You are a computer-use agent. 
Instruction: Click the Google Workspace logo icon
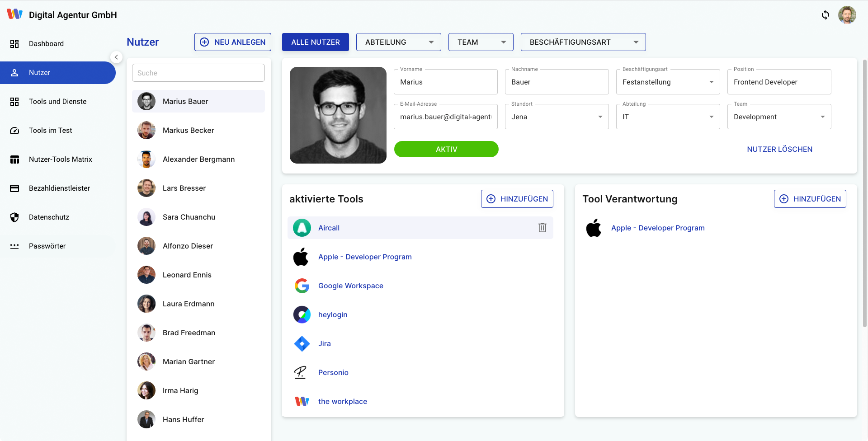pyautogui.click(x=302, y=286)
